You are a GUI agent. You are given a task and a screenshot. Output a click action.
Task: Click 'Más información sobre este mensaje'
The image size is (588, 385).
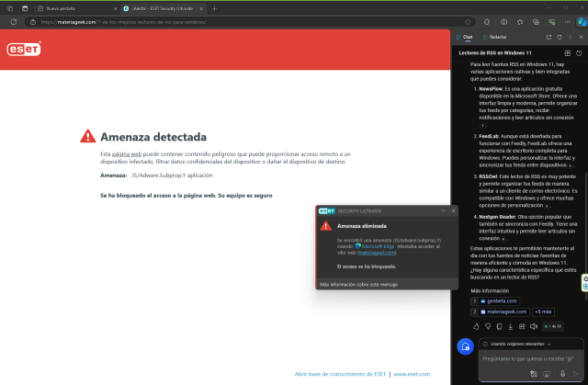pyautogui.click(x=357, y=285)
